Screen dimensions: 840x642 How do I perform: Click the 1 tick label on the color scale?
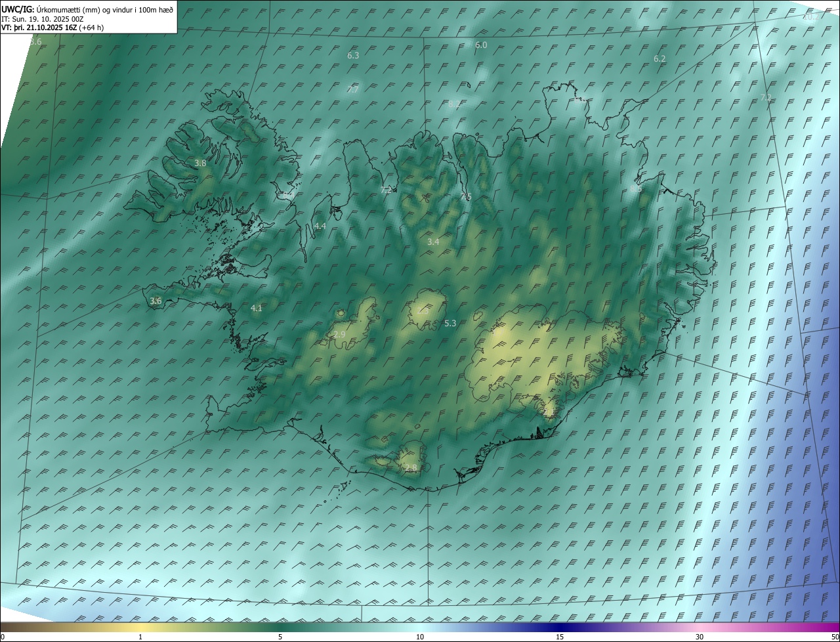pos(140,637)
